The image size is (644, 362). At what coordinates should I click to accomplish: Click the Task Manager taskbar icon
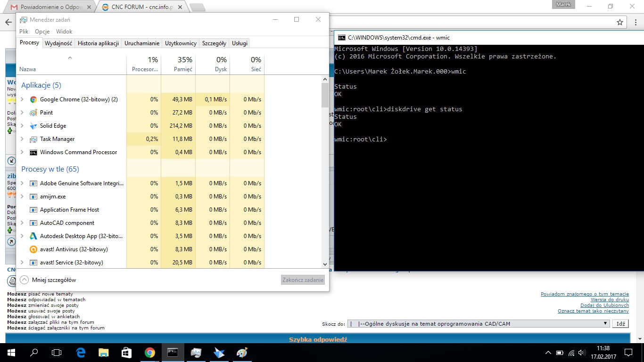coord(196,353)
